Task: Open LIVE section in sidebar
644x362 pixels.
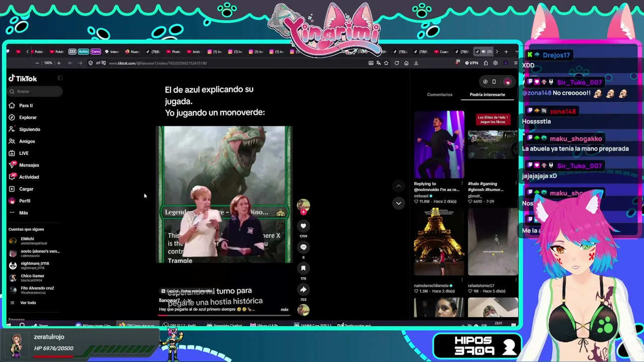Action: pyautogui.click(x=19, y=153)
